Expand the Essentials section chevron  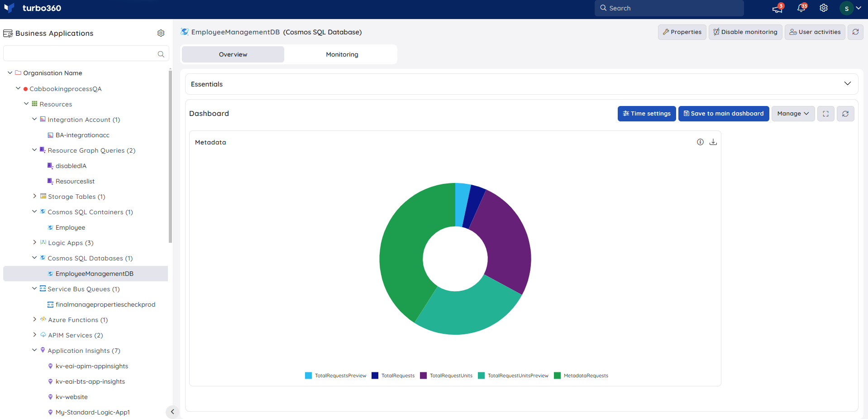tap(847, 84)
